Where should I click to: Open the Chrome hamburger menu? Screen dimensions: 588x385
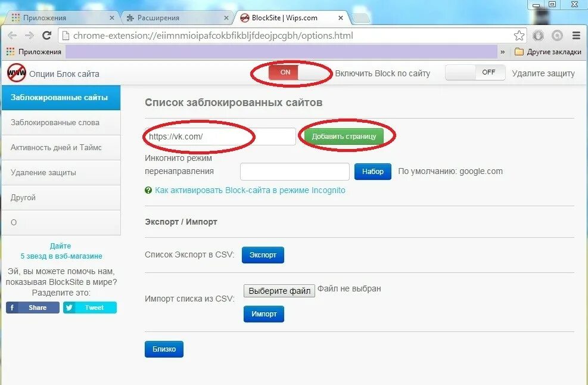pos(576,36)
